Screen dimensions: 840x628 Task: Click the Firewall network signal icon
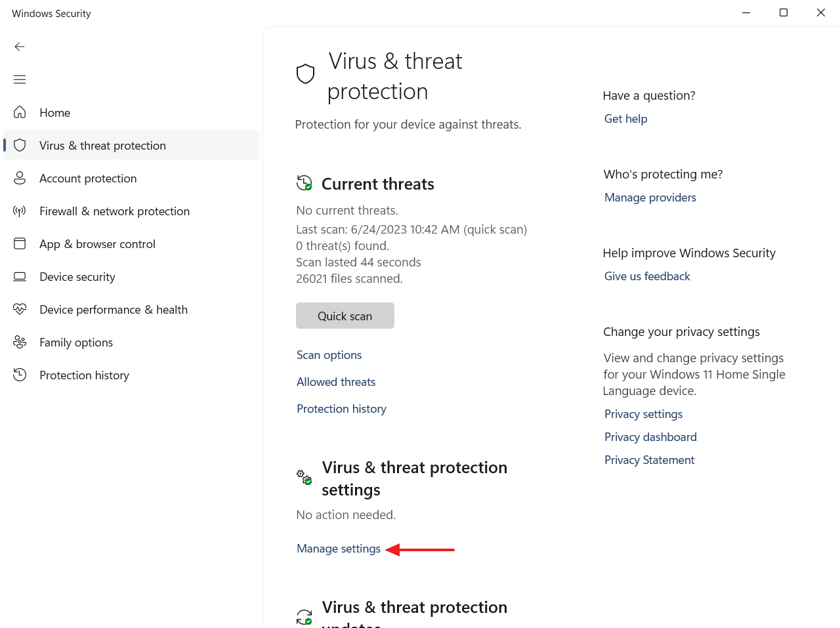point(20,211)
